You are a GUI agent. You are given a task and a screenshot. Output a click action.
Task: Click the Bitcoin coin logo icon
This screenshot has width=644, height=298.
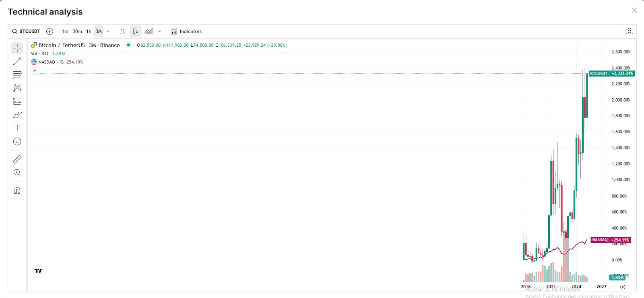(34, 45)
